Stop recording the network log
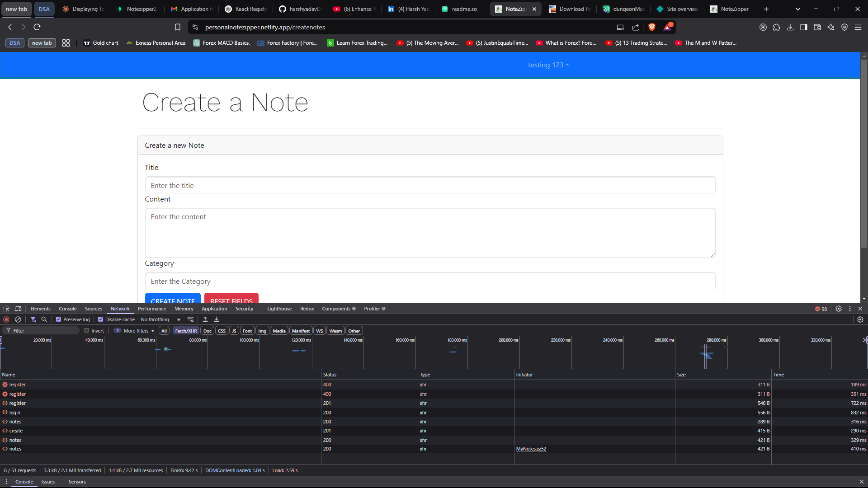The image size is (868, 488). (6, 319)
